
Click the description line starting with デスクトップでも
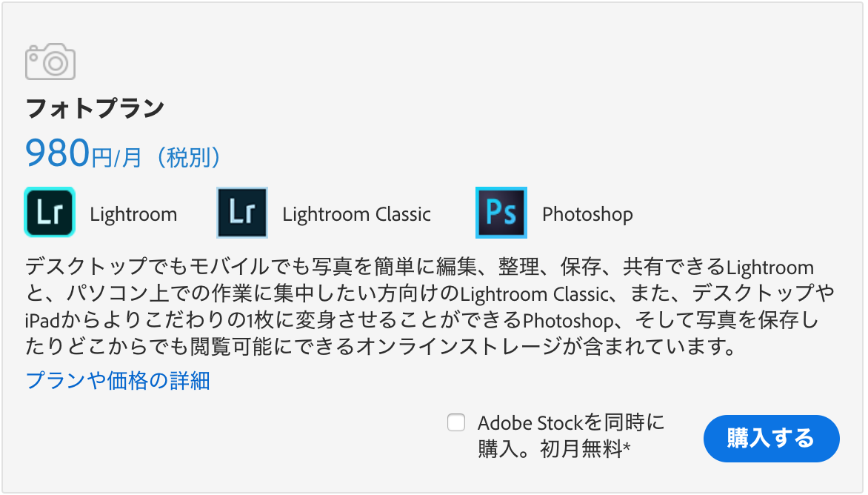tap(420, 267)
